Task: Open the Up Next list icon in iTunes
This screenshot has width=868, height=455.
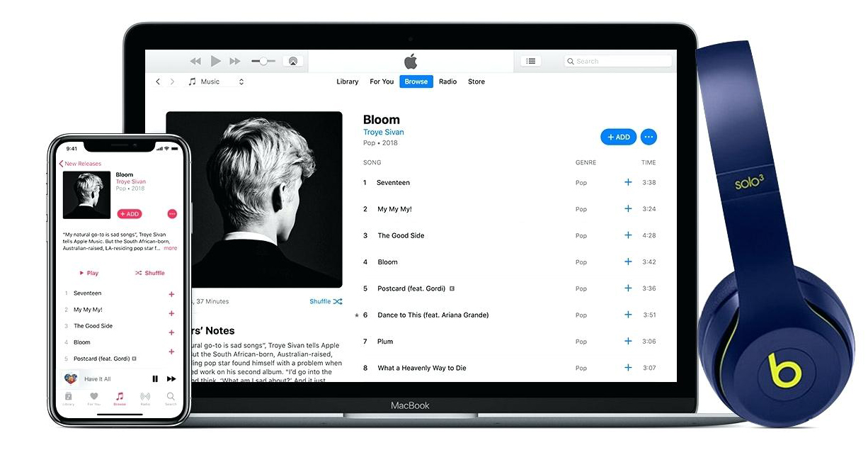Action: [x=531, y=62]
